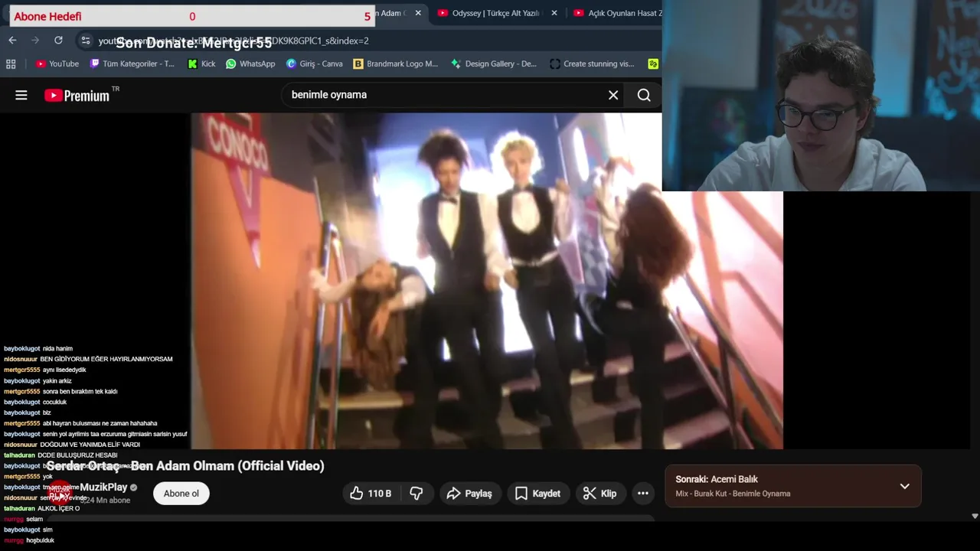Screen dimensions: 980x551
Task: Click the video title Ben Adam Olmam
Action: tap(185, 466)
